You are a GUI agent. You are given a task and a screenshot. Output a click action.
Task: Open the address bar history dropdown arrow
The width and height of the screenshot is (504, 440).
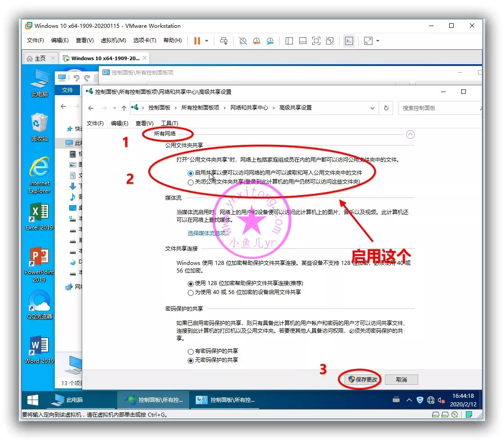(x=372, y=108)
